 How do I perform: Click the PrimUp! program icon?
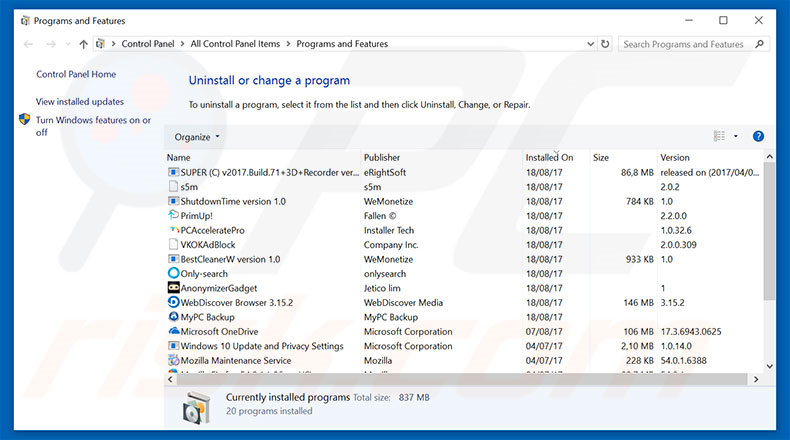point(173,215)
